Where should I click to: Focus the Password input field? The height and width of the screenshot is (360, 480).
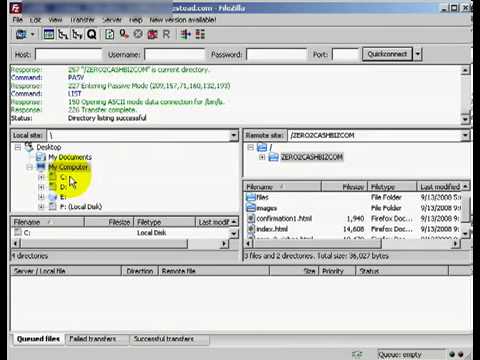276,54
